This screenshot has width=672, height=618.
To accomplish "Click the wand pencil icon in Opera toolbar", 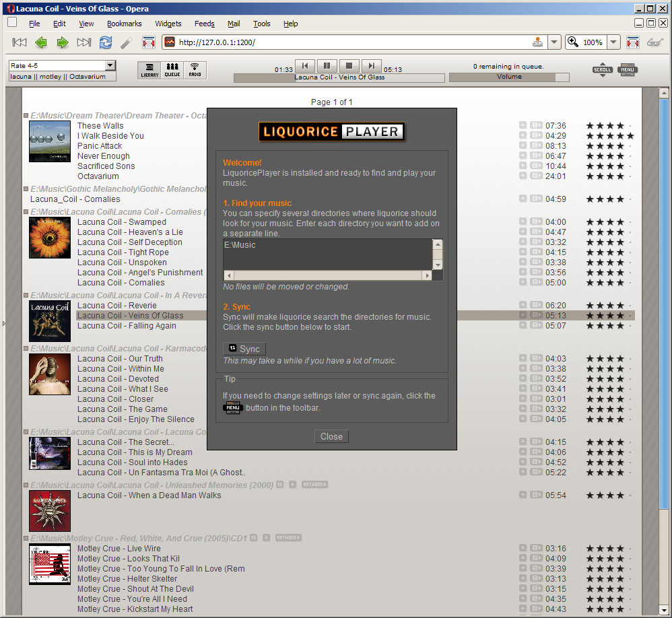I will tap(127, 42).
